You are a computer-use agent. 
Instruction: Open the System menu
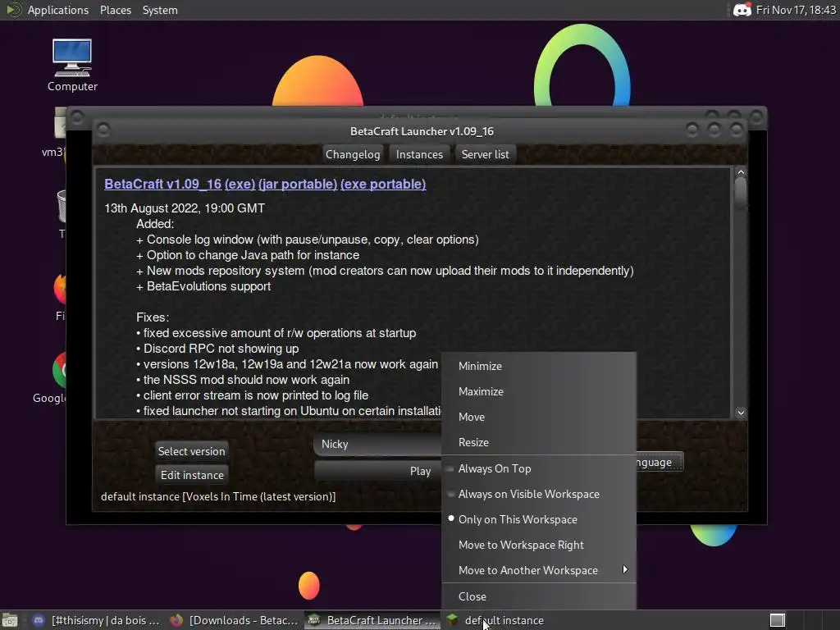(160, 10)
